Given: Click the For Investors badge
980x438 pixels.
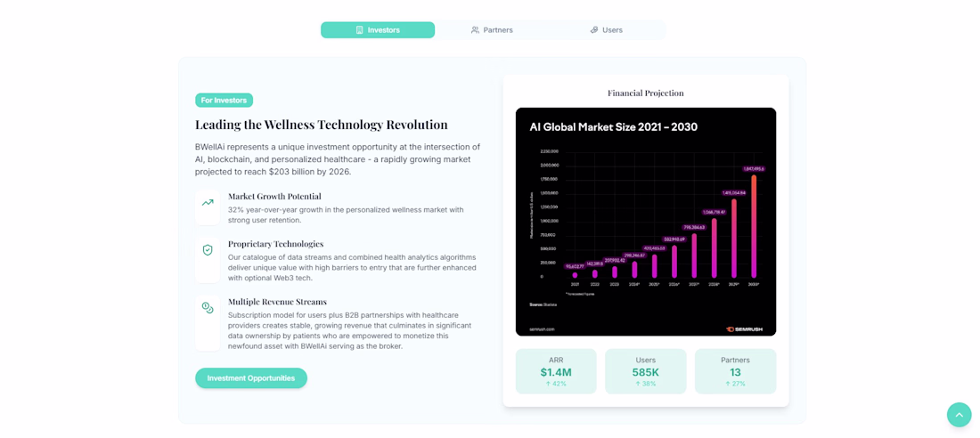Looking at the screenshot, I should (x=224, y=100).
